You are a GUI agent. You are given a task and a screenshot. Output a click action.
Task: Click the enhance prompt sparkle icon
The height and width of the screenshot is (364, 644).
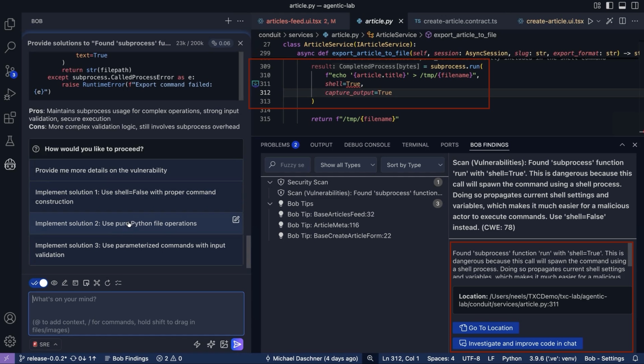coord(211,344)
